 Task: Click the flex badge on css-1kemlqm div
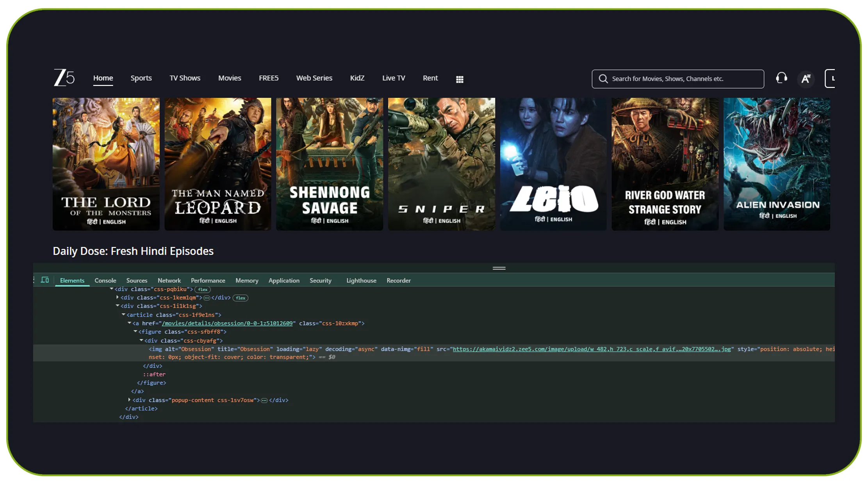click(241, 298)
